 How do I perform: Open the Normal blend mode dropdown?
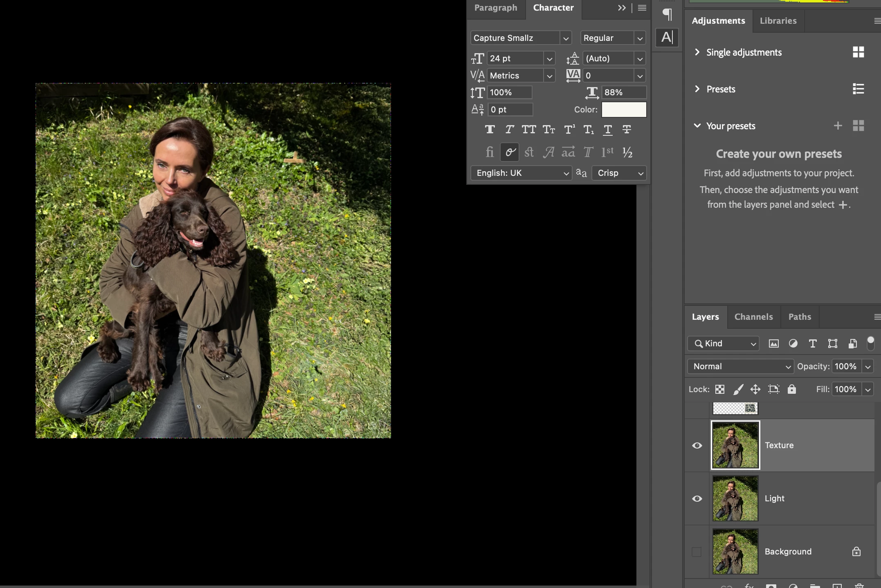[x=741, y=366]
